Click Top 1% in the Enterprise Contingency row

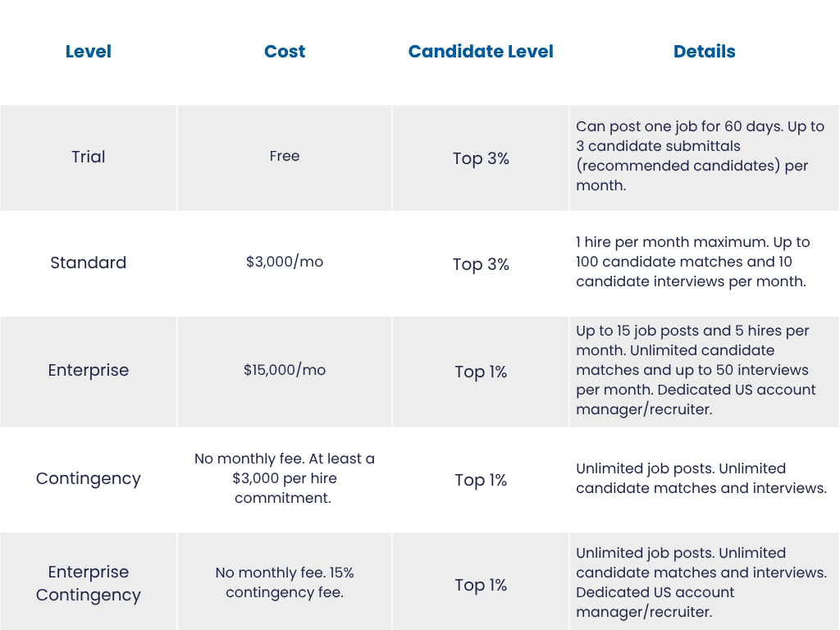(x=481, y=585)
